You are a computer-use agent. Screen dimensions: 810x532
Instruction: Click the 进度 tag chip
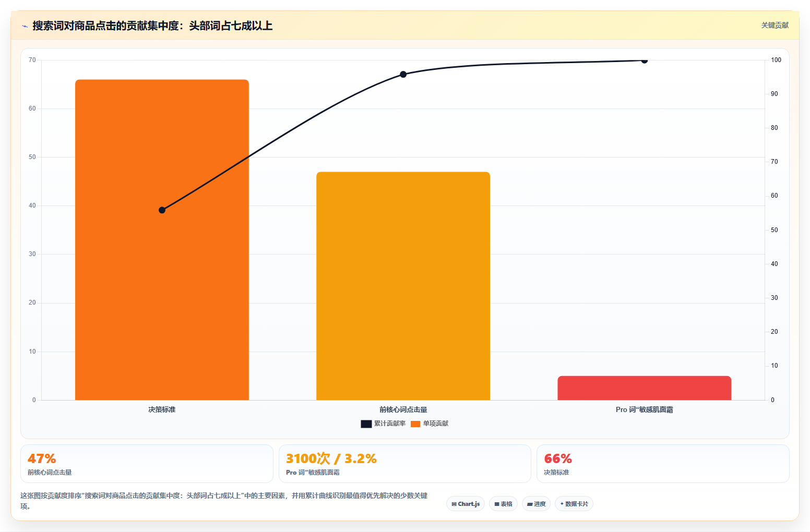(x=536, y=504)
